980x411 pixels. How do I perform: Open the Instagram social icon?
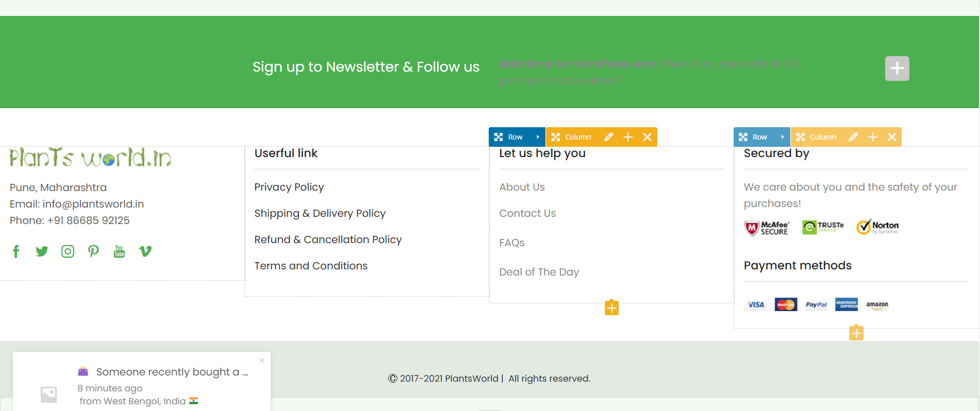click(68, 251)
